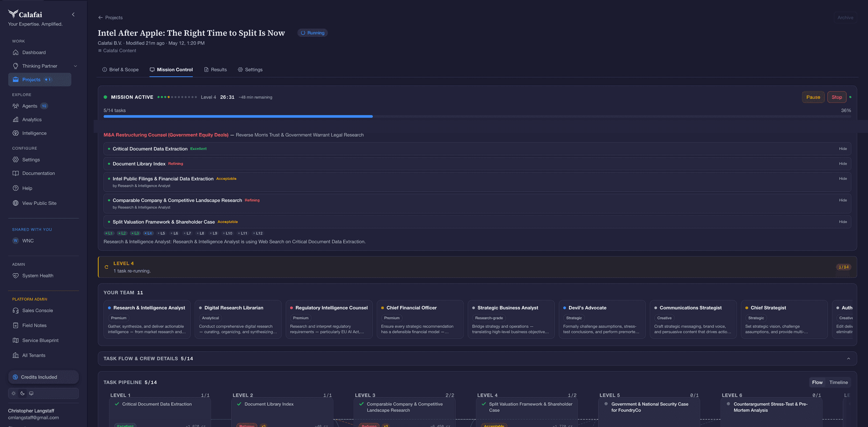This screenshot has height=427, width=868.
Task: Open the Strategic Business Analyst card
Action: (511, 319)
